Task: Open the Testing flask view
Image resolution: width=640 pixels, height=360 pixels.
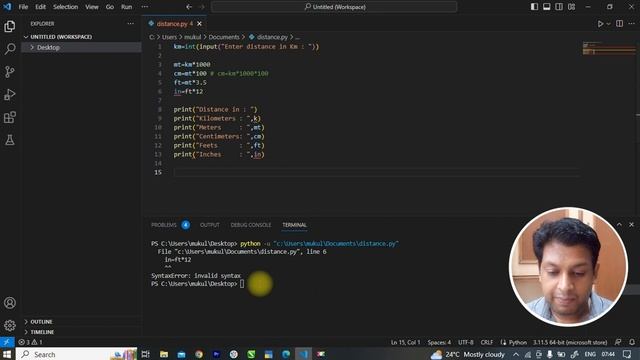Action: coord(10,140)
